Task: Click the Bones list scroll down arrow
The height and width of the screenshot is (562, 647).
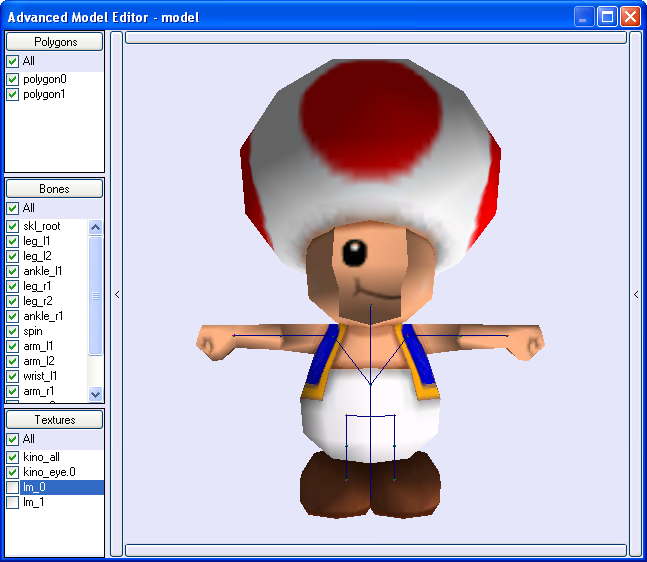Action: click(95, 394)
